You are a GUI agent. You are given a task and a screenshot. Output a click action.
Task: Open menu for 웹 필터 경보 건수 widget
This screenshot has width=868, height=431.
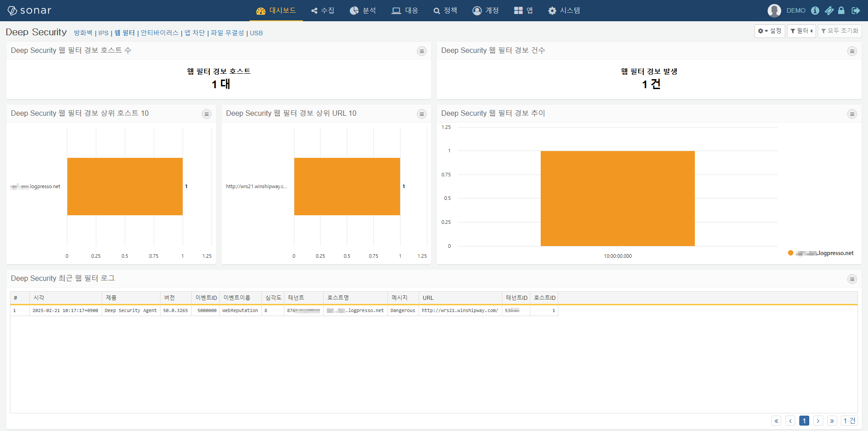pyautogui.click(x=852, y=51)
